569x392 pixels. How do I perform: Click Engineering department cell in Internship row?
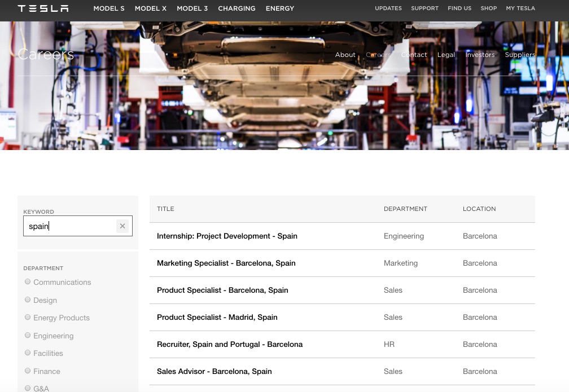[x=404, y=236]
